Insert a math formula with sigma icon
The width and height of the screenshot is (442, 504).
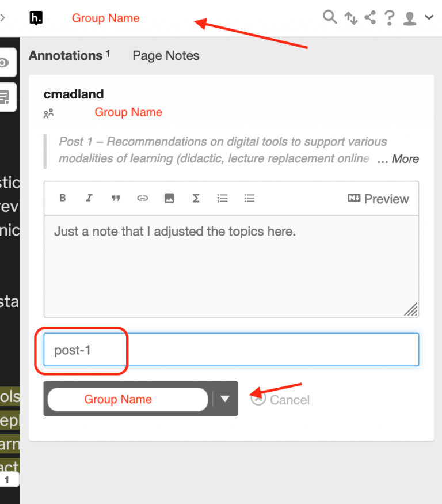[196, 198]
